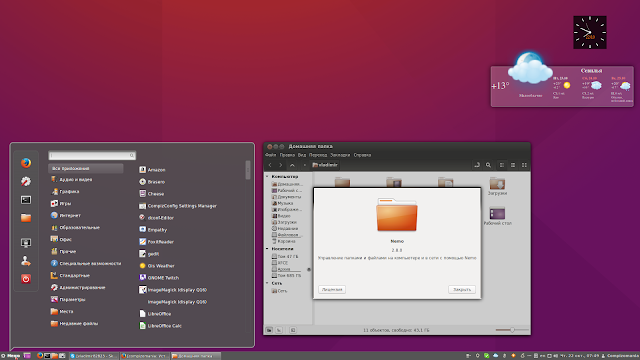Click the Закрыть button in About dialog

point(462,289)
